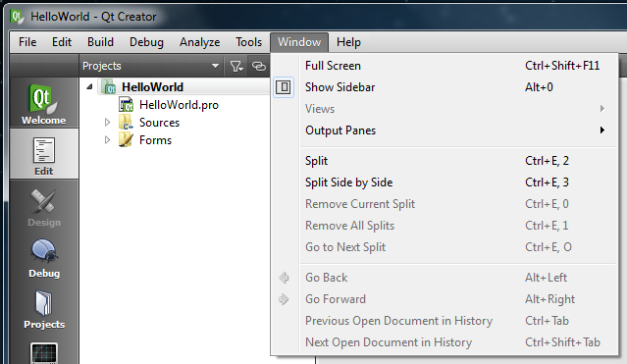Click the HelloWorld project icon
This screenshot has height=364, width=627.
tap(108, 87)
